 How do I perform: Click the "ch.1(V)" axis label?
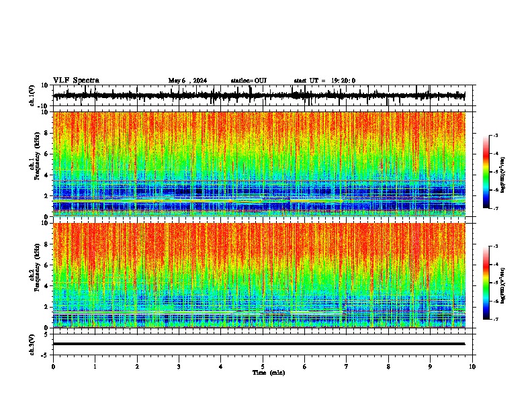(32, 95)
